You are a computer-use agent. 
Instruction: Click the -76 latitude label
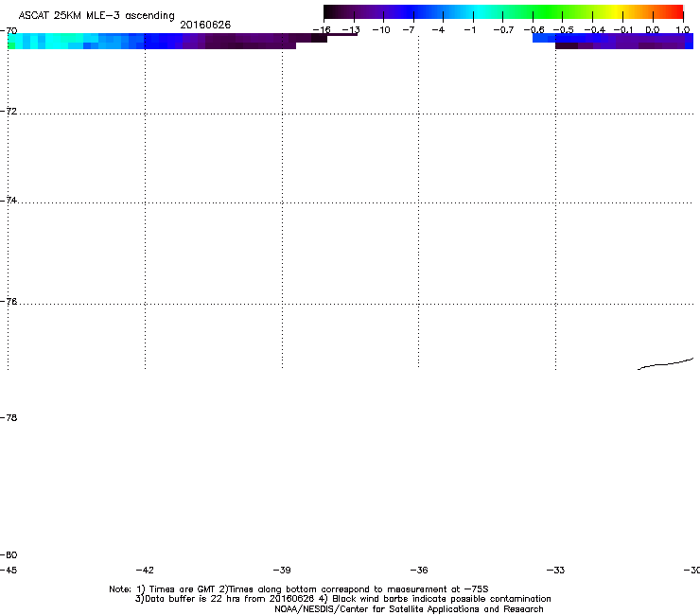tap(9, 302)
